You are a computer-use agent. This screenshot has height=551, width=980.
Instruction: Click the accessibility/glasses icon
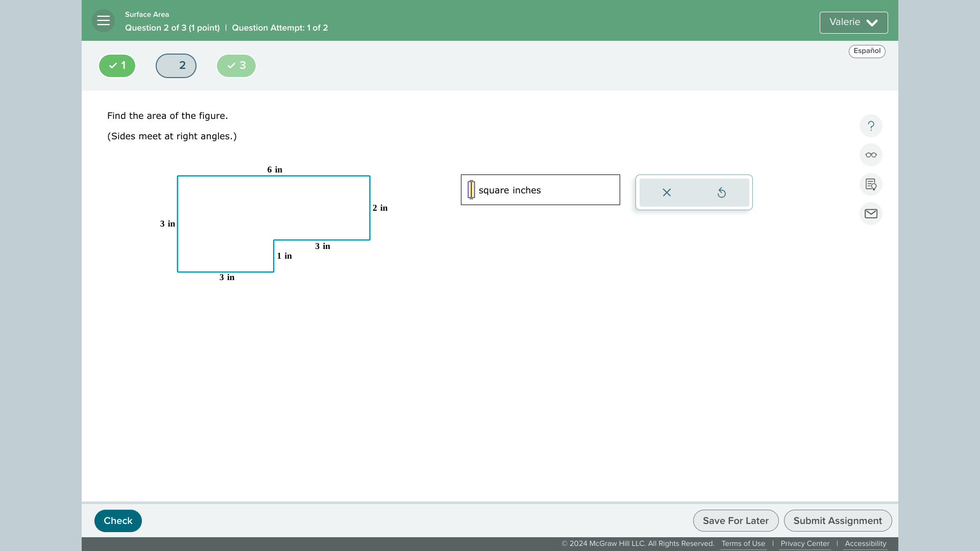[870, 155]
